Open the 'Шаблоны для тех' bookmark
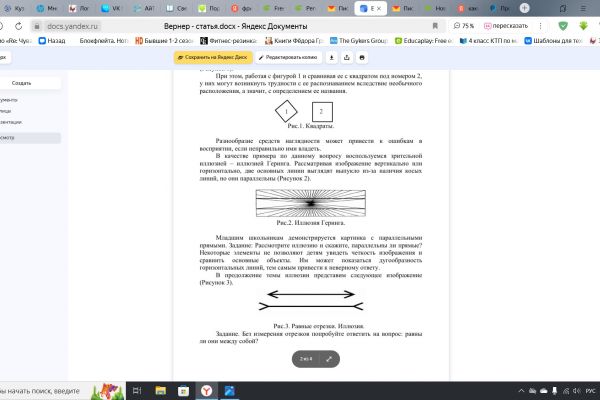 tap(553, 41)
